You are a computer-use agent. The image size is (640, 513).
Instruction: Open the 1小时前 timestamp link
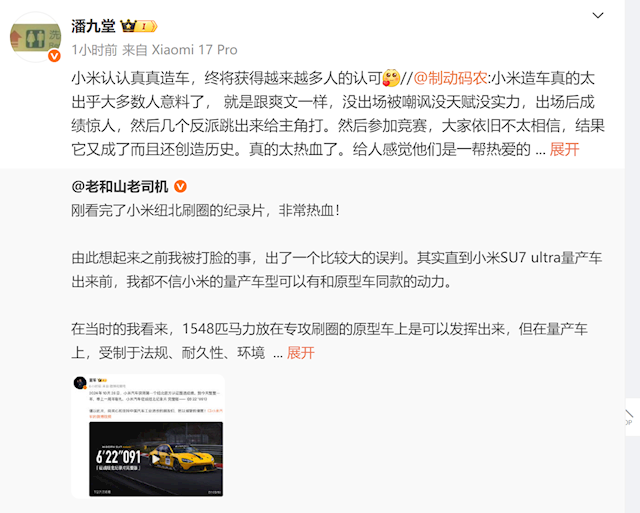click(94, 50)
